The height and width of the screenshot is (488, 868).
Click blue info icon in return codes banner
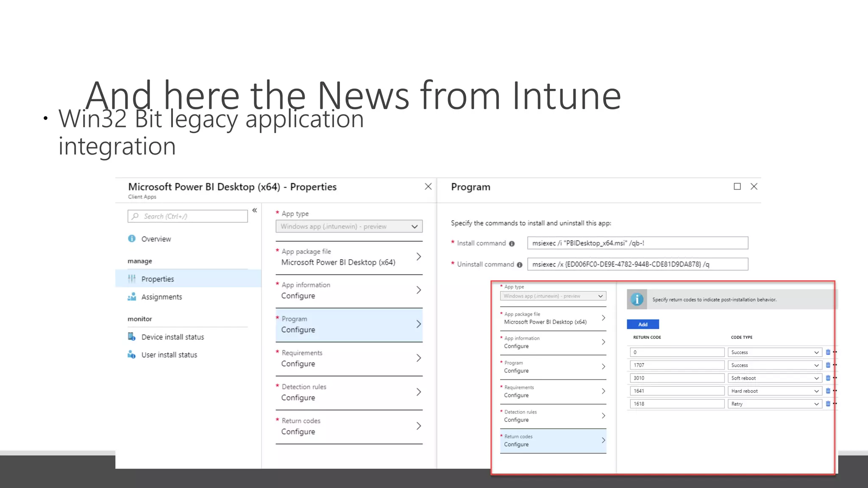(637, 299)
